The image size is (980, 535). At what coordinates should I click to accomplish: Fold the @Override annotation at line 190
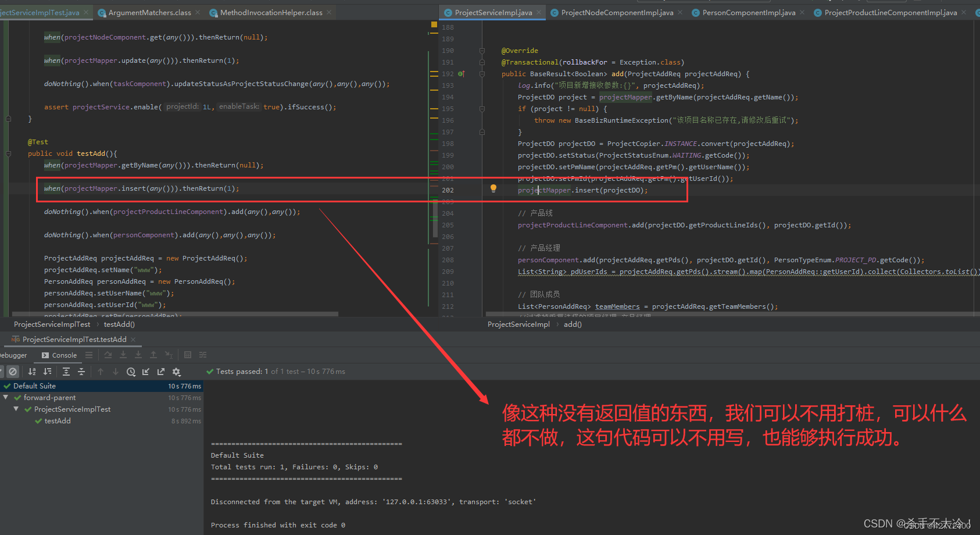(482, 51)
